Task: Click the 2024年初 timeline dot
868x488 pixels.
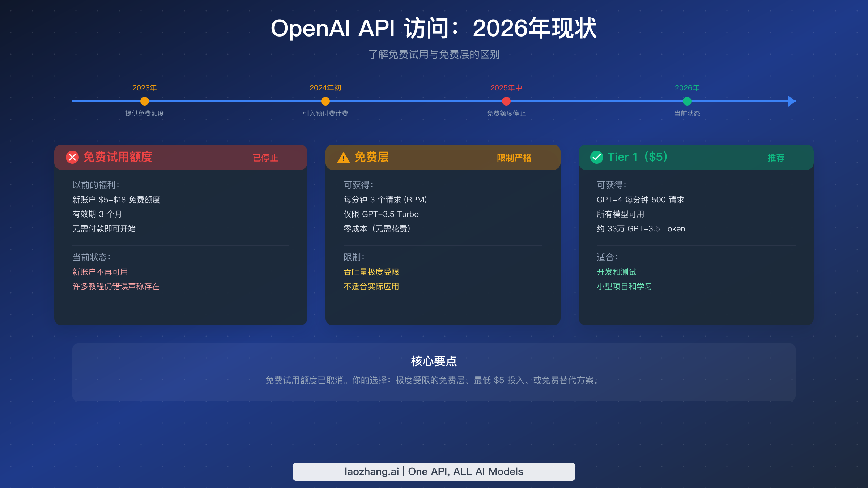Action: 325,102
